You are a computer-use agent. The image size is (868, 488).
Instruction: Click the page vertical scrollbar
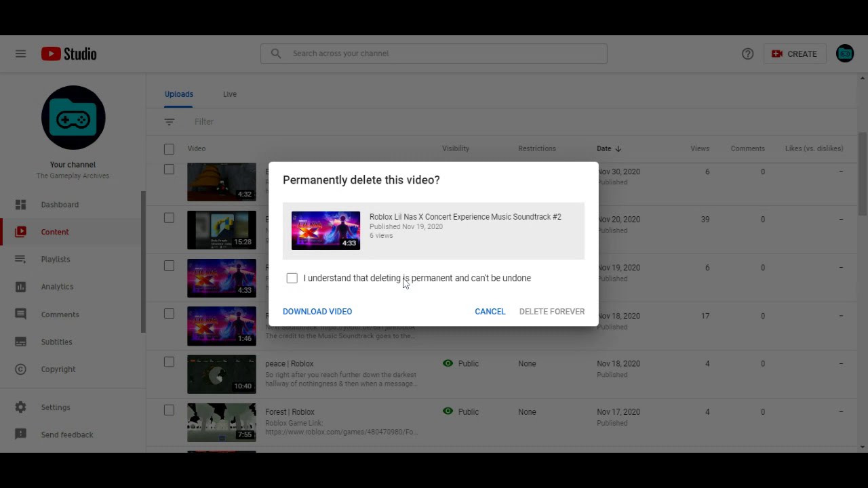[862, 174]
